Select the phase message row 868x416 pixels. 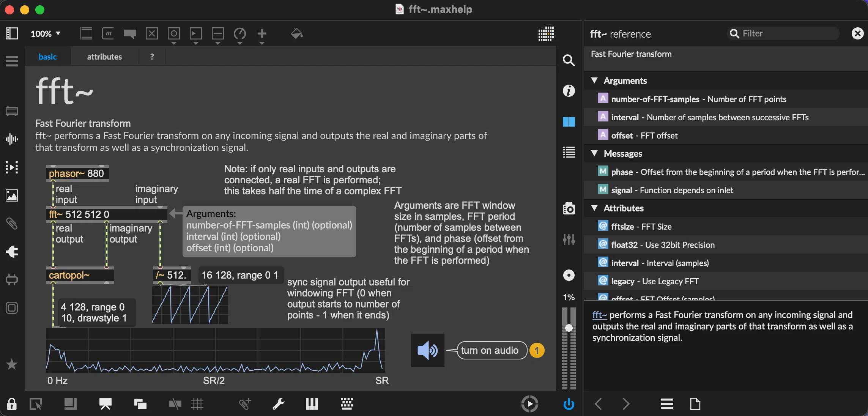(726, 172)
